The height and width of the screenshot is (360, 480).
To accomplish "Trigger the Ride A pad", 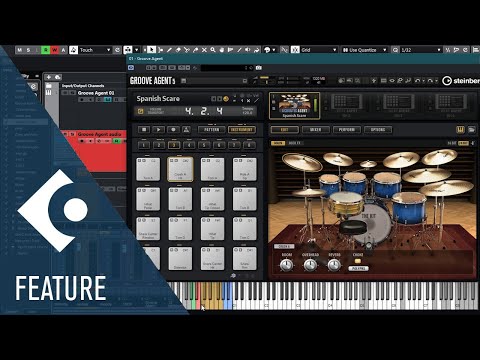I will [245, 169].
